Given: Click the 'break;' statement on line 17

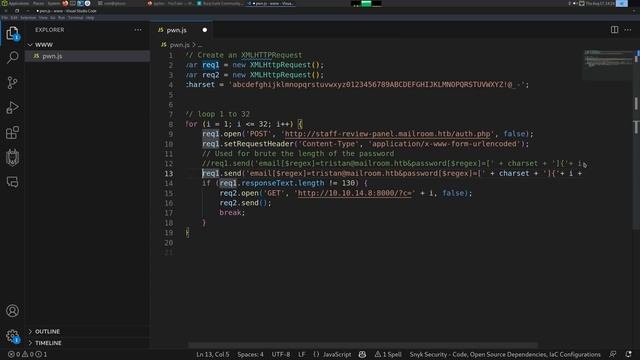Looking at the screenshot, I should tap(232, 213).
